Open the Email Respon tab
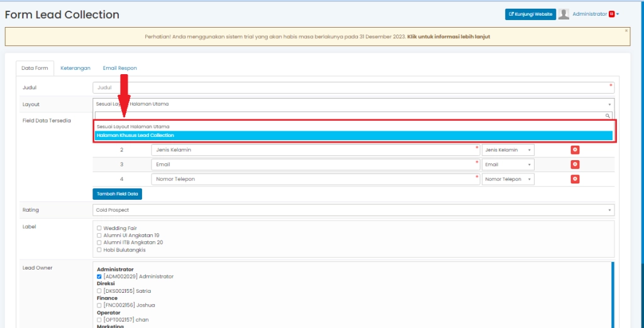The height and width of the screenshot is (328, 644). point(119,68)
